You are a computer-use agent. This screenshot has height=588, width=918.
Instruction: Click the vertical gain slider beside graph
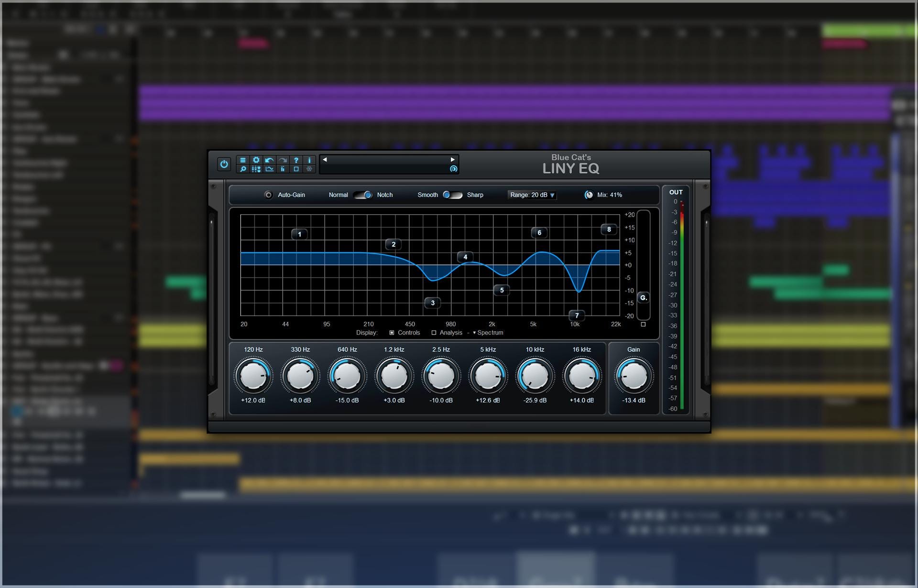(x=644, y=265)
